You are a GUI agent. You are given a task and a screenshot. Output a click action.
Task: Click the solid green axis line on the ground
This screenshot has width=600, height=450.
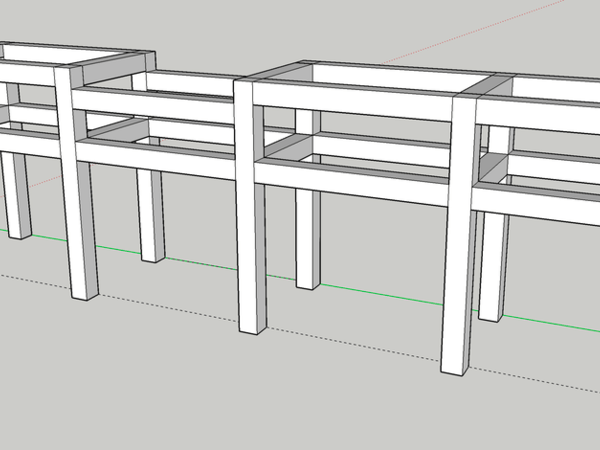tap(380, 296)
